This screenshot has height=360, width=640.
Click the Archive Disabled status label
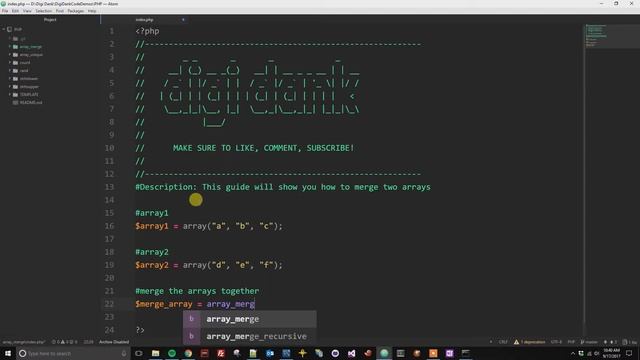114,342
